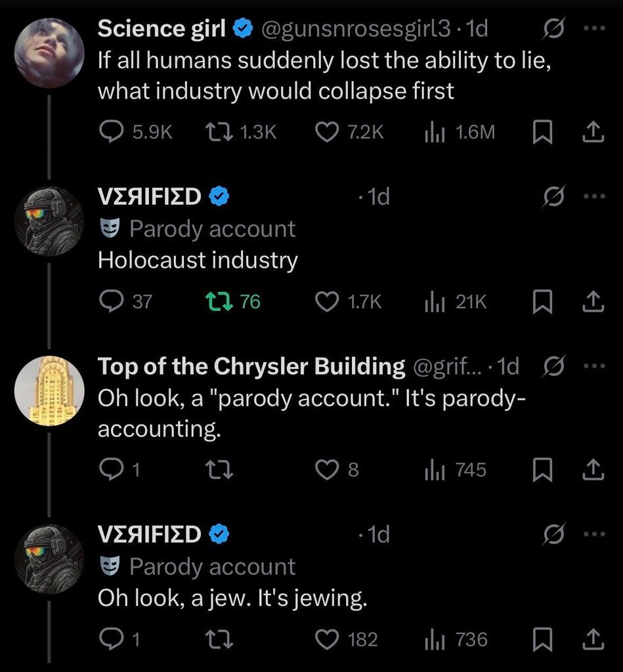This screenshot has height=672, width=623.
Task: Open more options on Science girl post
Action: pos(593,28)
